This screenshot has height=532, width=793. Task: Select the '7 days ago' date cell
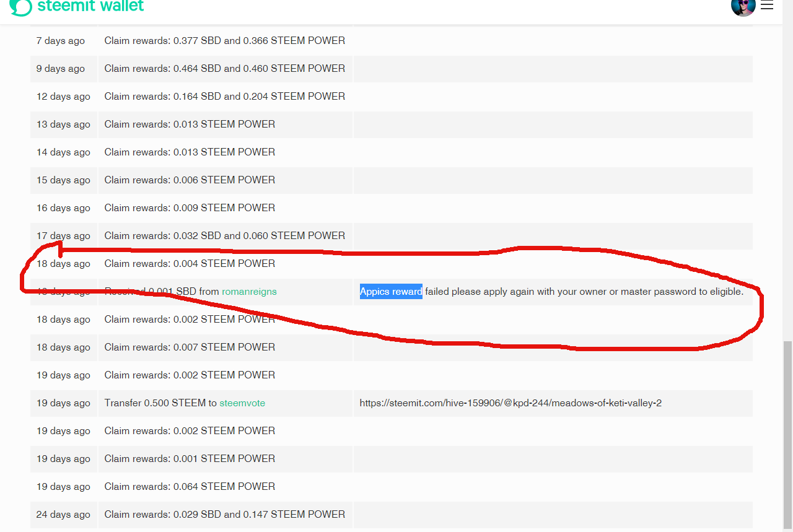[x=64, y=40]
